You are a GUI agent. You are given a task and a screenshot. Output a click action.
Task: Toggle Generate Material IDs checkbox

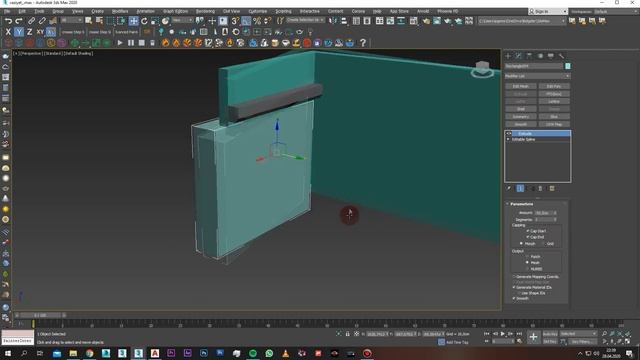point(514,287)
